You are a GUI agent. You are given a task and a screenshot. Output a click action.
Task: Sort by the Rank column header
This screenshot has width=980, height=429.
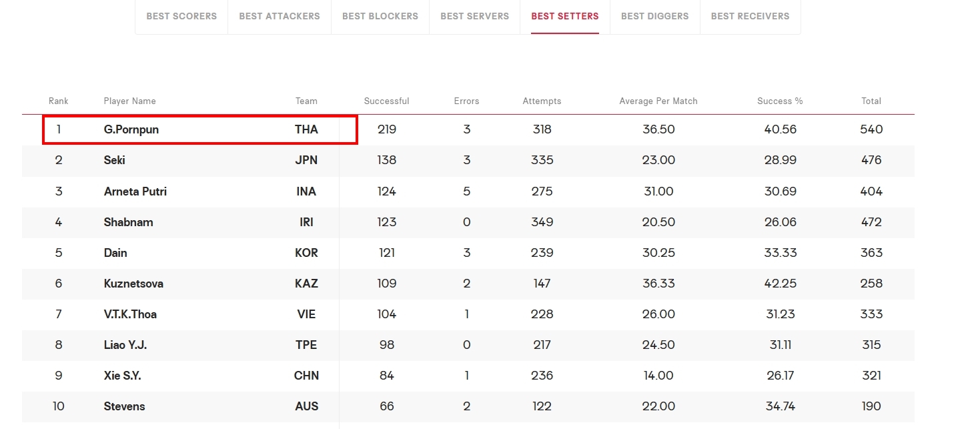pos(59,101)
